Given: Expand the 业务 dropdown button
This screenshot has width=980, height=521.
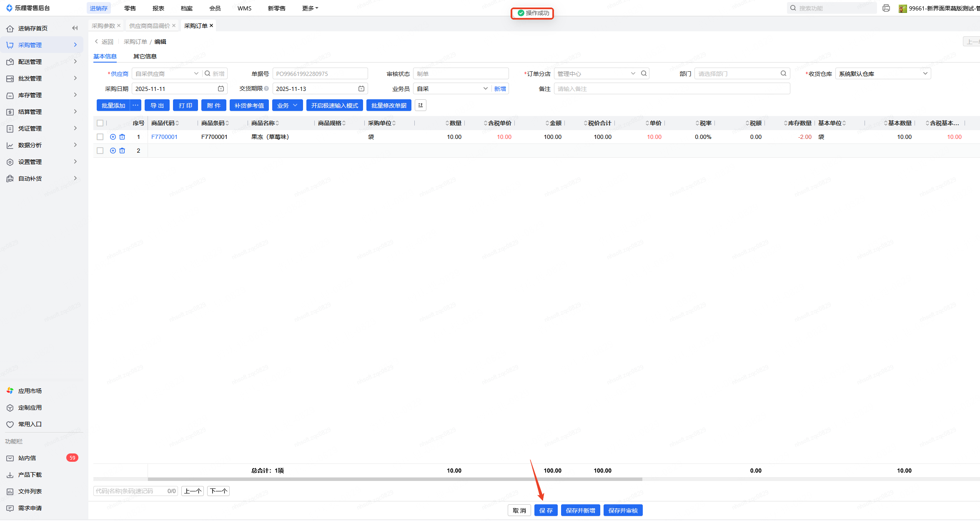Looking at the screenshot, I should click(x=287, y=106).
